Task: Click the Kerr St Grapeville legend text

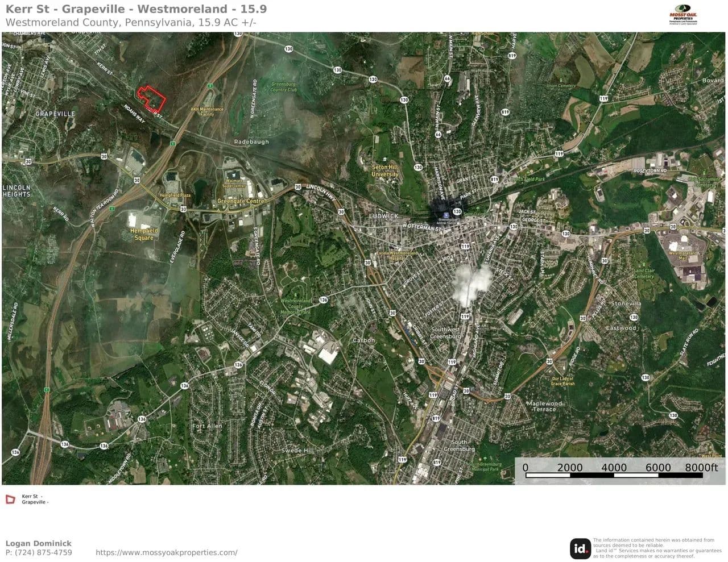Action: pyautogui.click(x=35, y=499)
